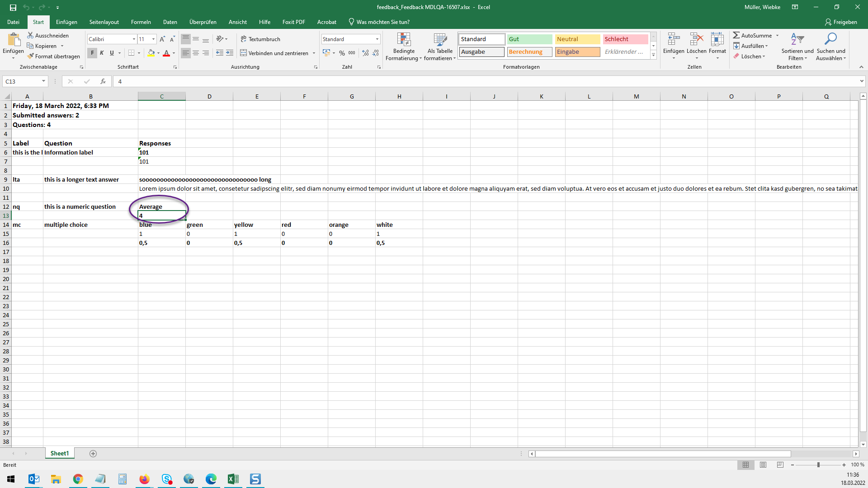
Task: Switch to the Einfügen ribbon tab
Action: tap(66, 22)
